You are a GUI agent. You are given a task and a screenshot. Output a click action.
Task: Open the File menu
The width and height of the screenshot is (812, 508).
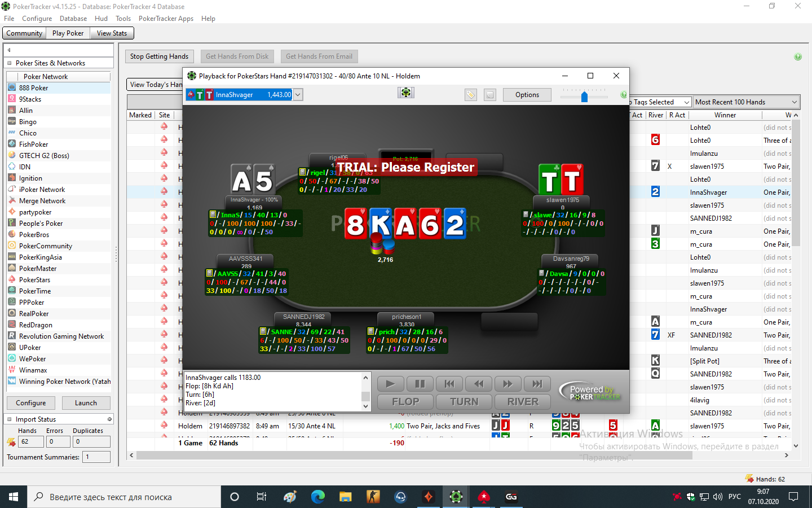(9, 19)
